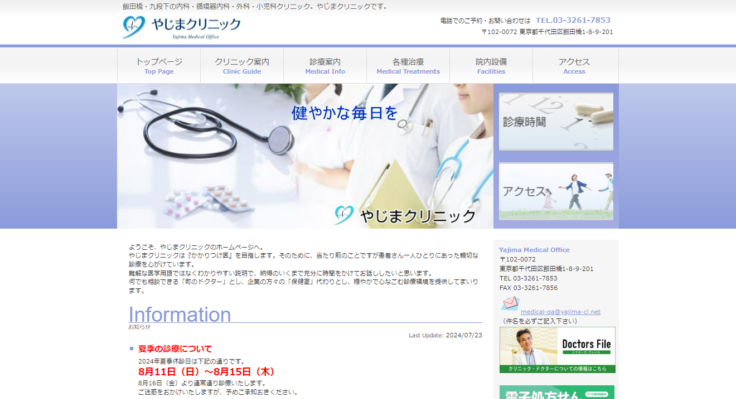
Task: Click the FAX 03-3261-7856 text
Action: click(x=529, y=288)
